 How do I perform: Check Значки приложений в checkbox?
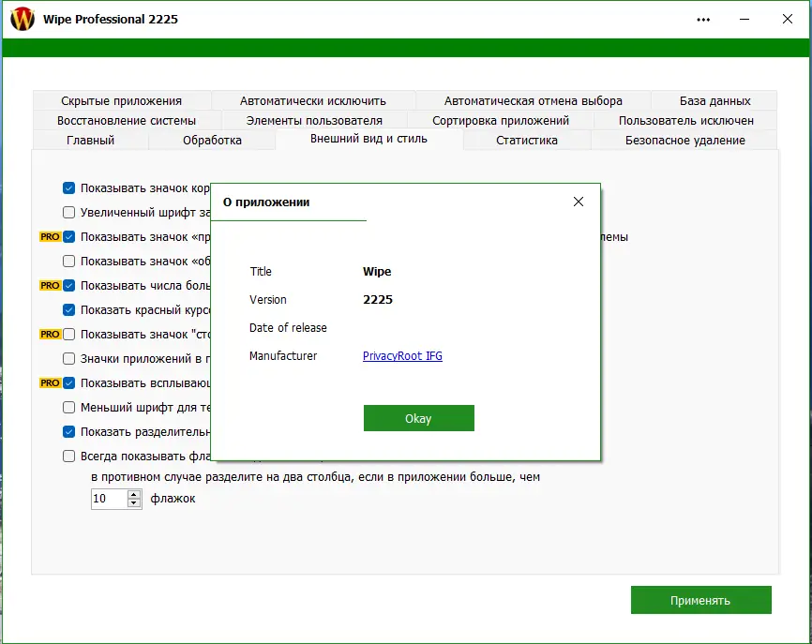click(x=68, y=358)
